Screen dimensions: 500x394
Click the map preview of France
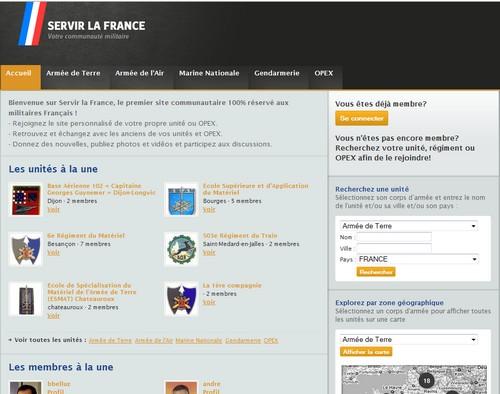tap(414, 380)
